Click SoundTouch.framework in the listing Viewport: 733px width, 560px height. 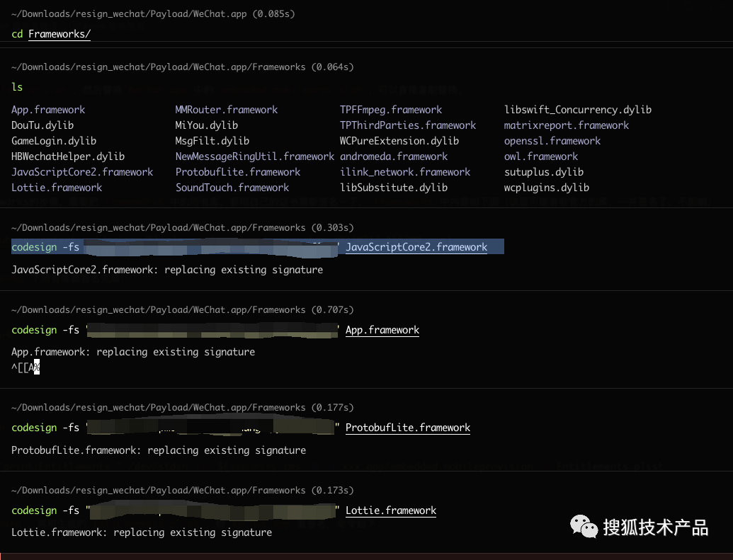coord(232,188)
